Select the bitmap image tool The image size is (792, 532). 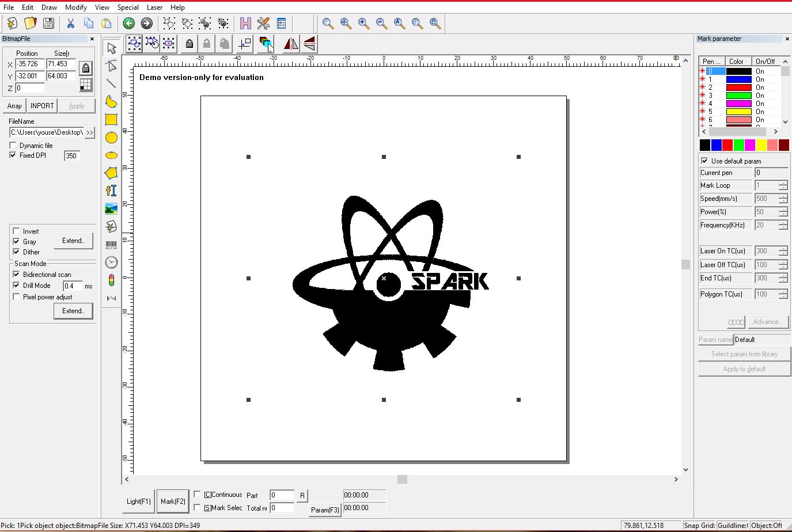point(111,208)
